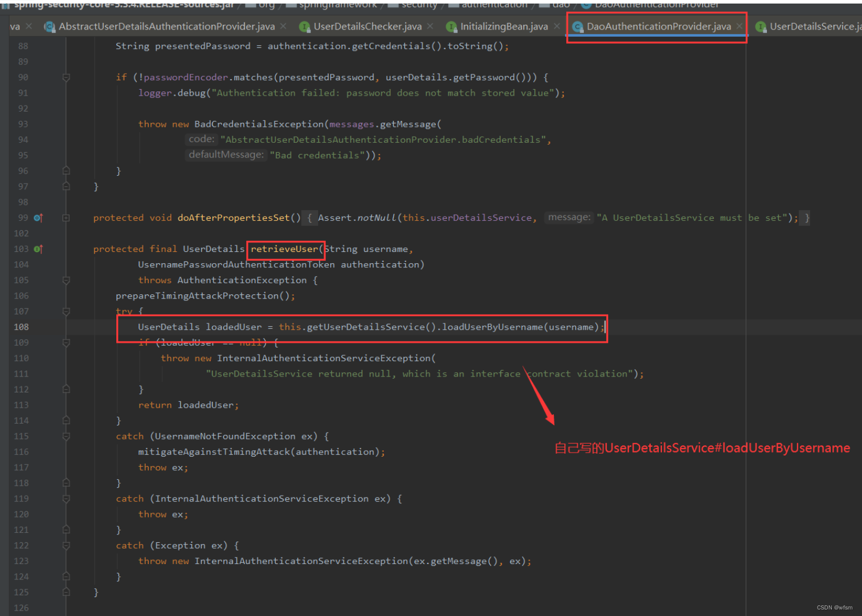
Task: Click the interface icon on UserDetailsService tab
Action: point(761,27)
